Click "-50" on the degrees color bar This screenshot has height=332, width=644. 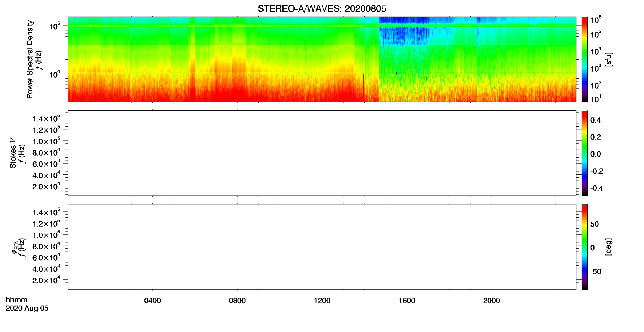click(x=596, y=271)
